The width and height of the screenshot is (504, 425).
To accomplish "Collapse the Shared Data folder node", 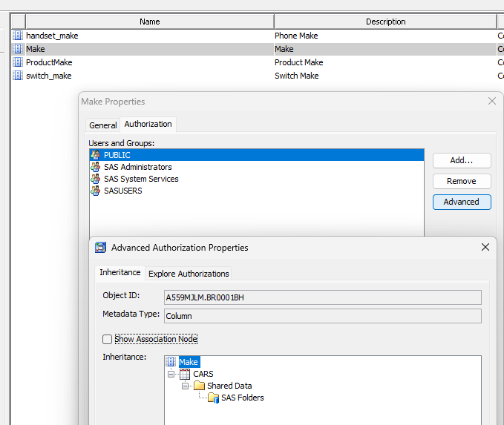I will click(x=186, y=386).
